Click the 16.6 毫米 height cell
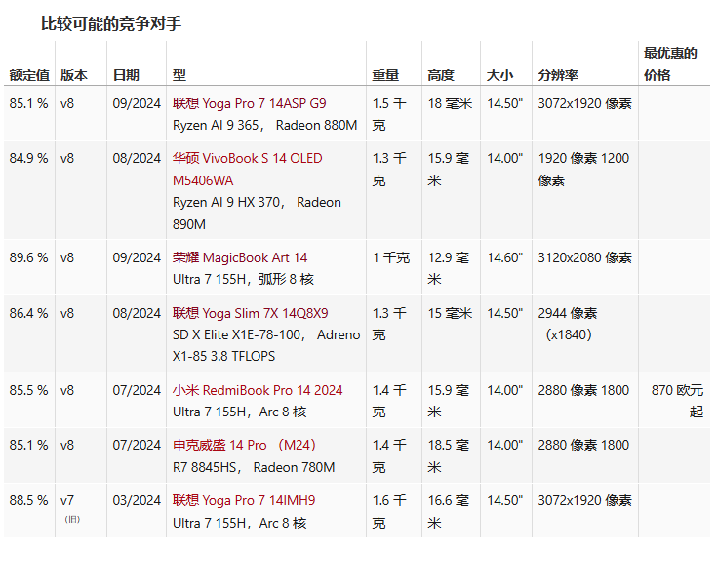Viewport: 718px width, 588px height. pos(449,511)
